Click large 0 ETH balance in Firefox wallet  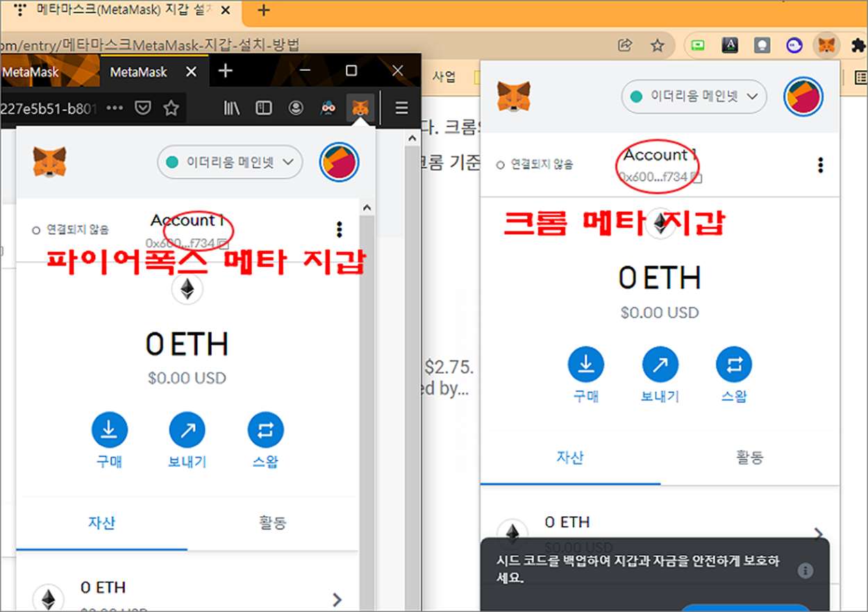tap(187, 344)
